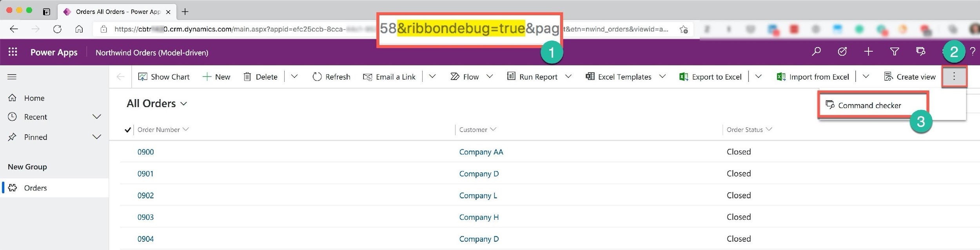Open order 0904
The image size is (980, 250).
(145, 239)
